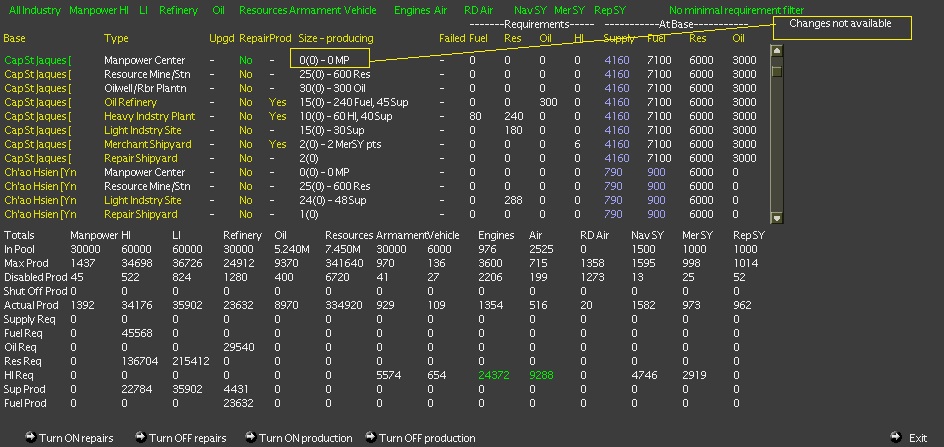Toggle repair 'No' for Cap St Jaques Resource Mine/Stn
The width and height of the screenshot is (944, 447).
246,74
